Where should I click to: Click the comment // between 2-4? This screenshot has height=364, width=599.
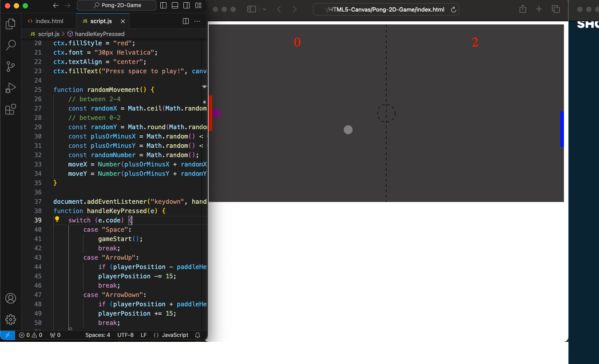coord(94,99)
